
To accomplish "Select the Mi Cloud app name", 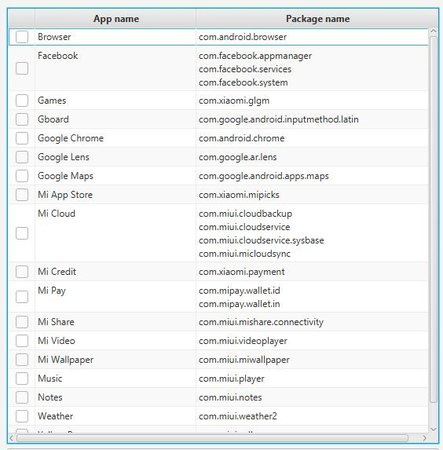I will click(56, 213).
